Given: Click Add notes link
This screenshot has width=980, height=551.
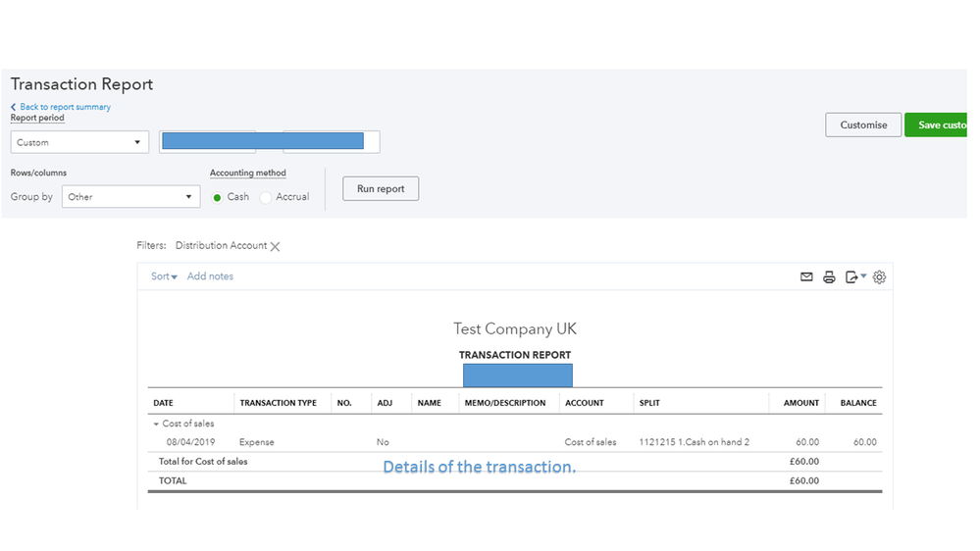Looking at the screenshot, I should point(210,276).
